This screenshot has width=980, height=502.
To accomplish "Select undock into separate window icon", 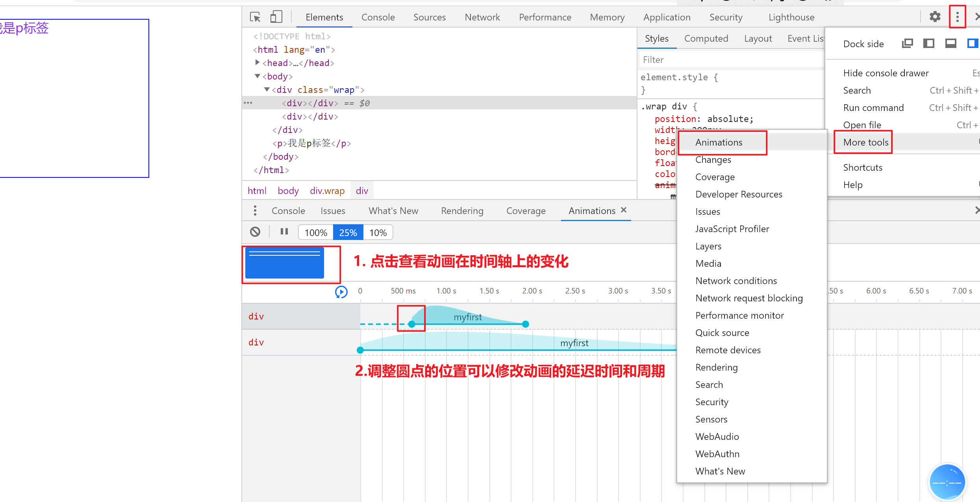I will coord(907,44).
